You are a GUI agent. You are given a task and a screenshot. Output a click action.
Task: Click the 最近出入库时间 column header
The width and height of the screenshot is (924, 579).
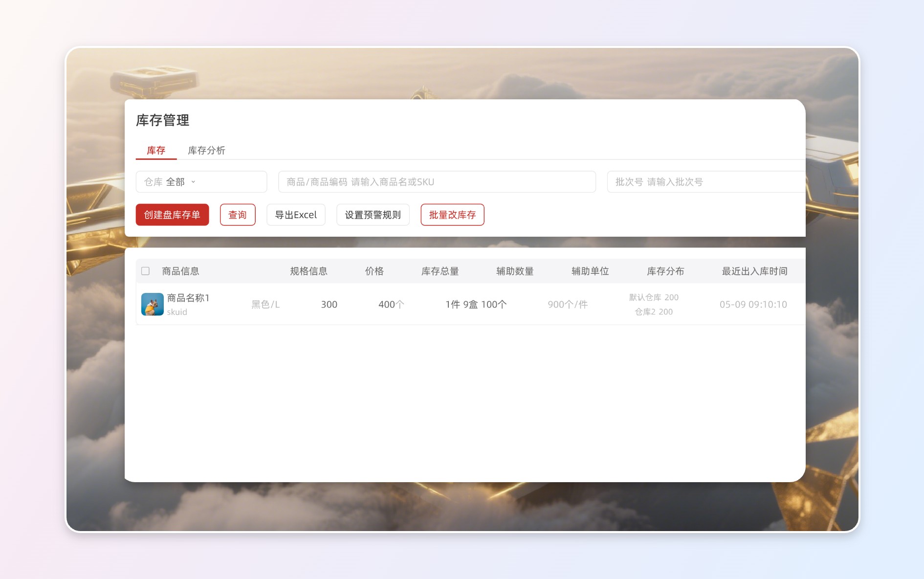tap(754, 271)
